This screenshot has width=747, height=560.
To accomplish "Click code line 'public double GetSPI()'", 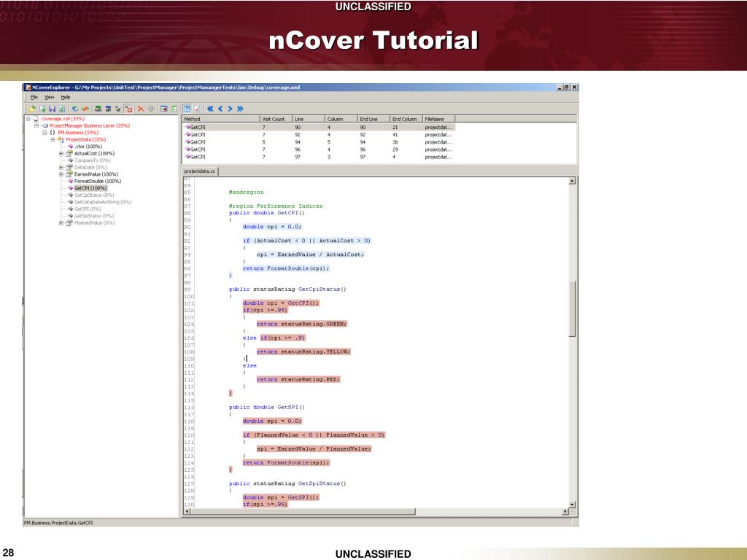I will (267, 407).
